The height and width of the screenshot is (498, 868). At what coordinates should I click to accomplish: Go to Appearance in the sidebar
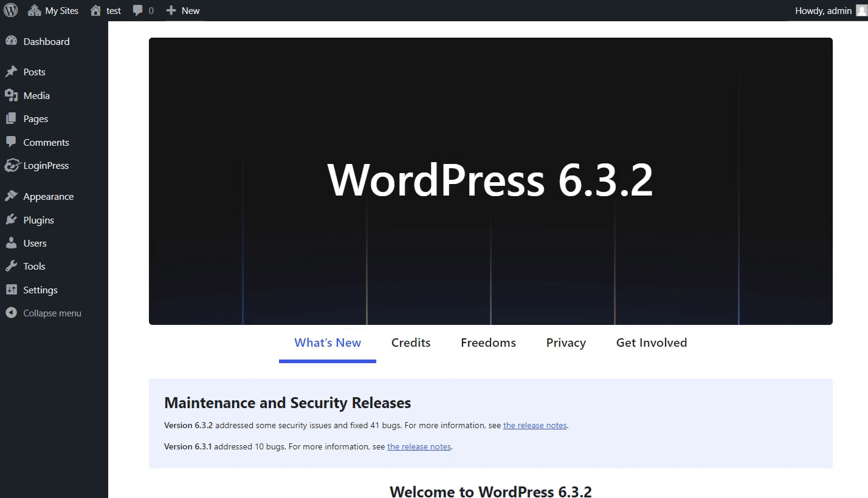pyautogui.click(x=48, y=196)
